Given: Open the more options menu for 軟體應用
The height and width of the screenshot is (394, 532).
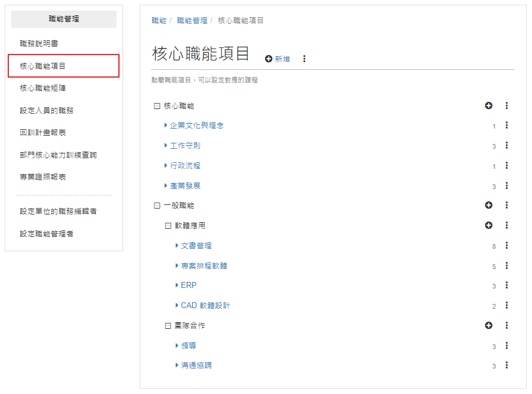Looking at the screenshot, I should click(x=507, y=225).
